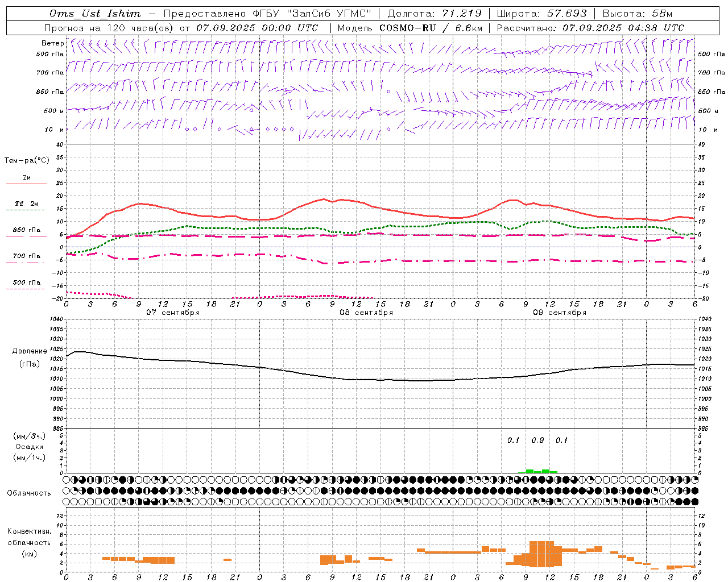728x582 pixels.
Task: Click the (мм/3ч.) precipitation unit
Action: click(x=30, y=436)
